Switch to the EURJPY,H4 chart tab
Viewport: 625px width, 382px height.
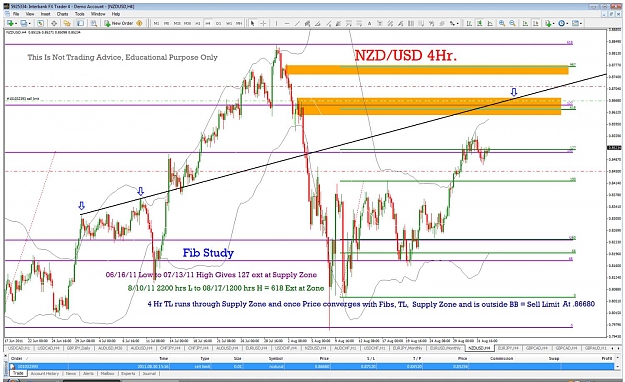pos(507,348)
